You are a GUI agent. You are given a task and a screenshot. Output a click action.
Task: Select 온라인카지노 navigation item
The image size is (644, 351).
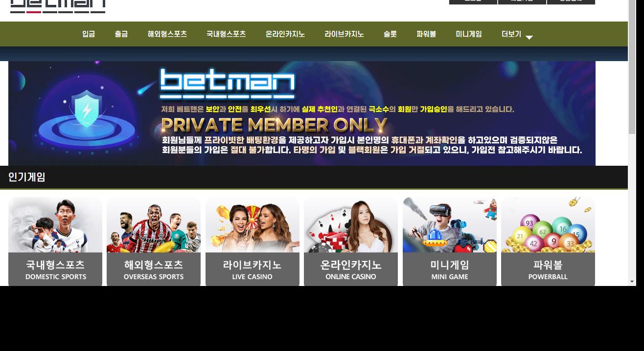point(285,34)
